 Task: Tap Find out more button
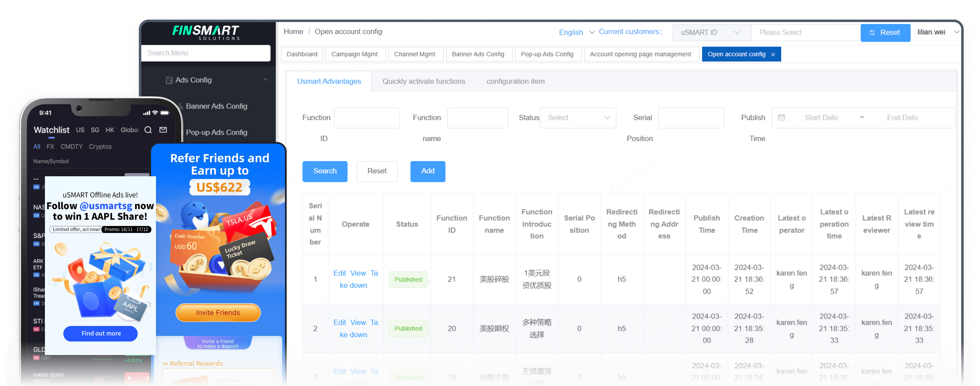point(101,333)
